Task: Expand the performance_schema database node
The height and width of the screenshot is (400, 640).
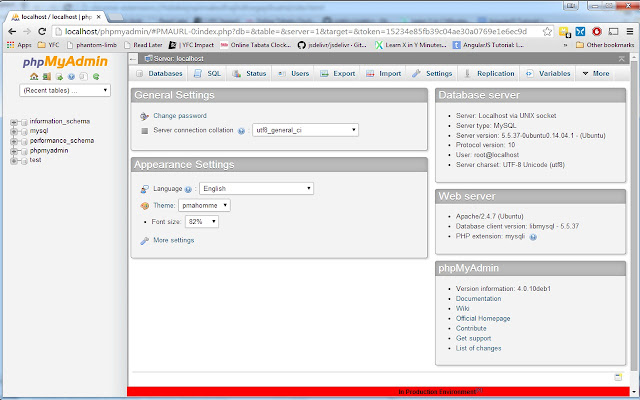Action: click(x=14, y=142)
